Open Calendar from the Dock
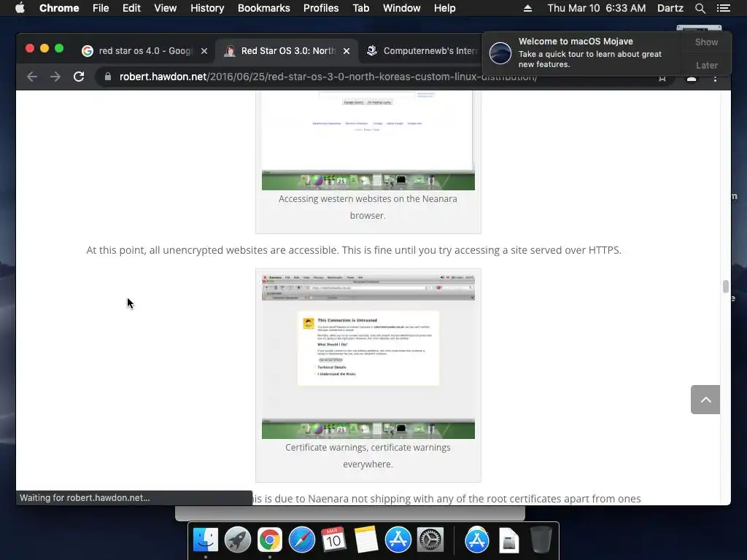 [x=333, y=540]
